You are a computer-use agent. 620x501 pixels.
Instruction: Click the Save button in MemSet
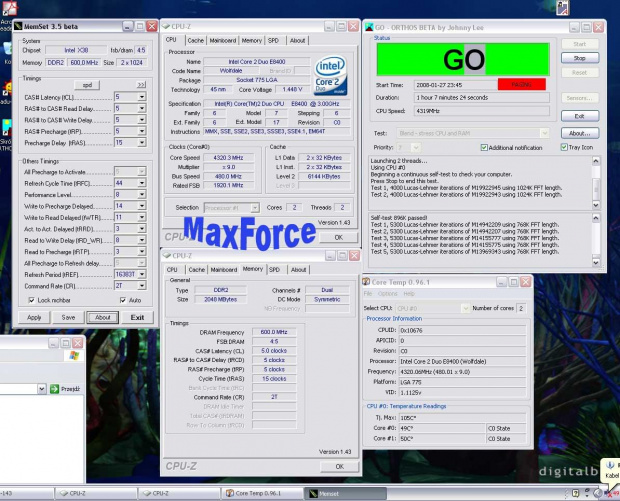(x=68, y=318)
